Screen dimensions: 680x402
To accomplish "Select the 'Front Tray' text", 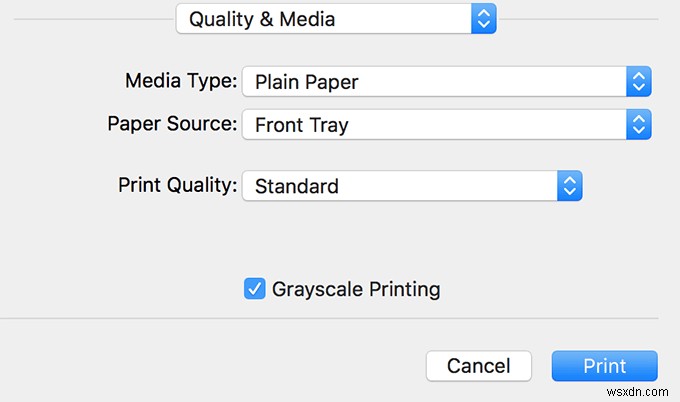I will coord(302,125).
